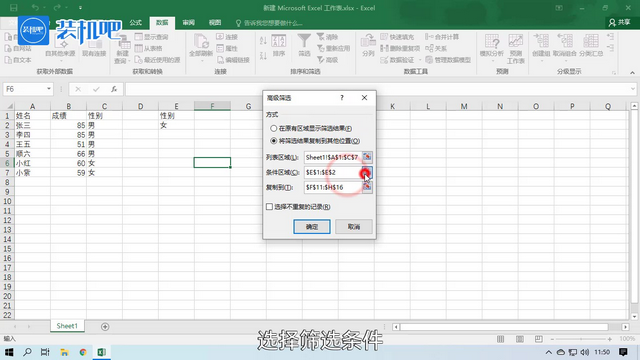Screen dimensions: 640x360
Task: Expand the formula bar
Action: [x=633, y=89]
